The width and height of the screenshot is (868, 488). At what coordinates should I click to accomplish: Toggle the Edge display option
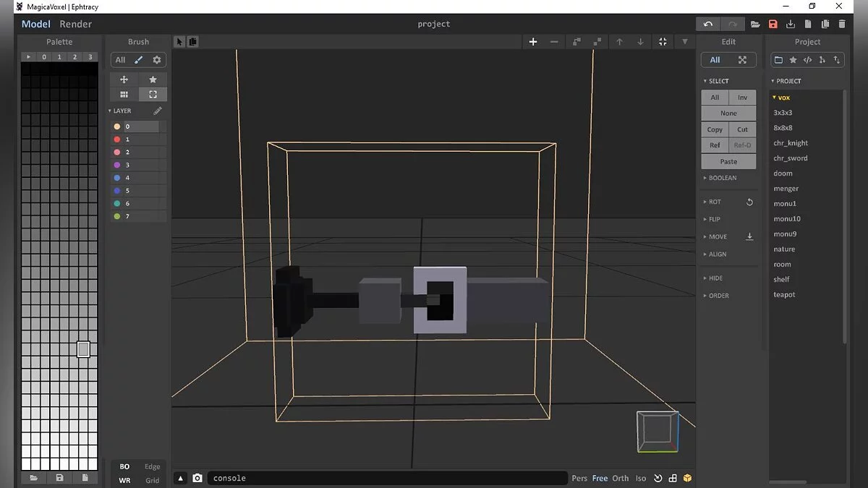[x=152, y=467]
